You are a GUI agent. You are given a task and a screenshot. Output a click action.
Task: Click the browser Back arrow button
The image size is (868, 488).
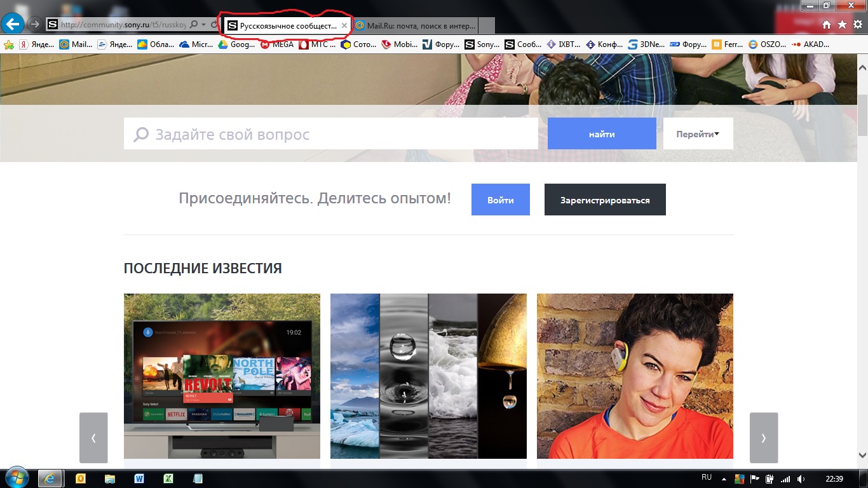[13, 24]
